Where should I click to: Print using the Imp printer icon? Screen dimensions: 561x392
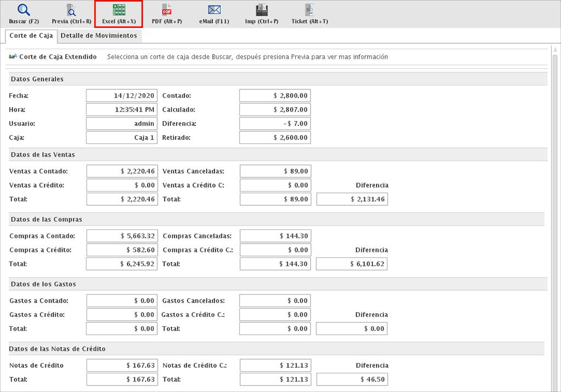pos(261,10)
